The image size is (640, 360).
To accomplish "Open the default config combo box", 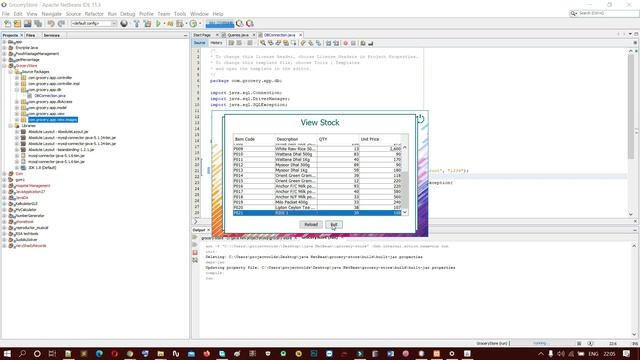I will point(93,24).
